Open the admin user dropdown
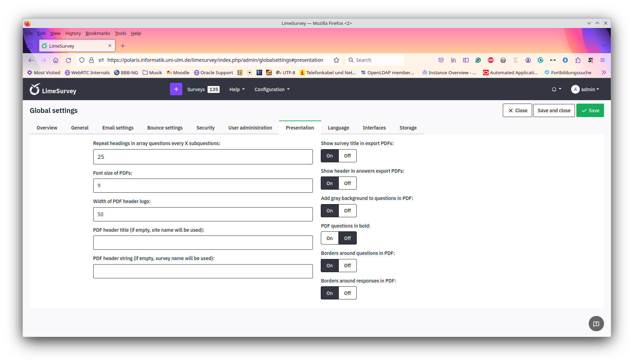The width and height of the screenshot is (634, 364). pos(585,89)
